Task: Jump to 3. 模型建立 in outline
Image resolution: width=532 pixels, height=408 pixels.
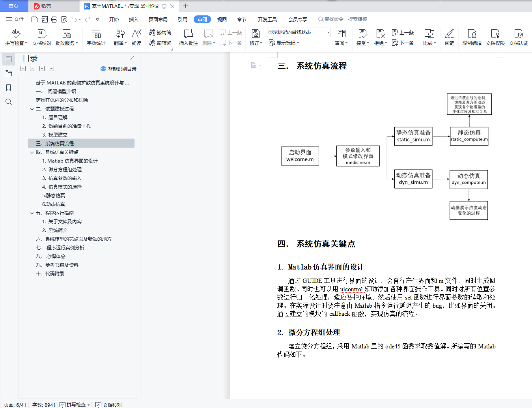Action: 55,135
